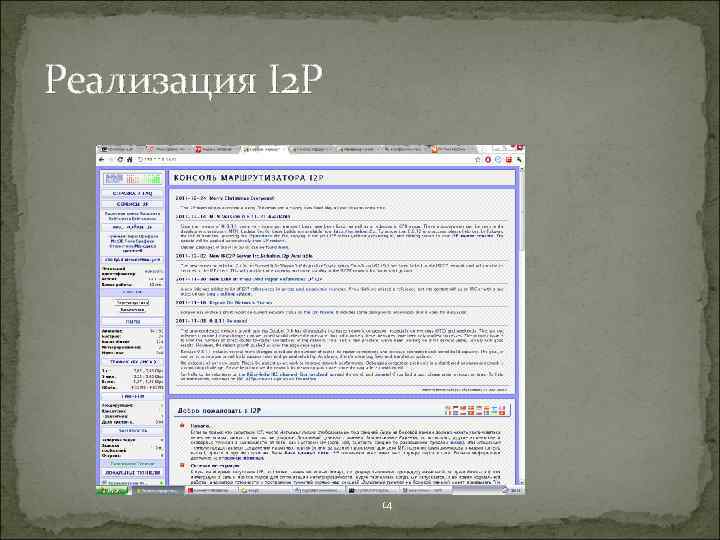Click the router restart button above Выключить

point(132,303)
